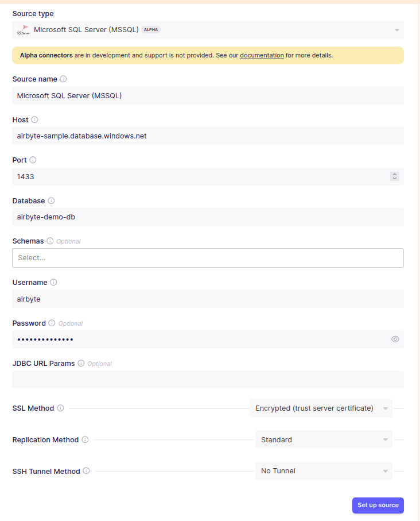Click the Microsoft SQL Server connector logo
Image resolution: width=420 pixels, height=521 pixels.
coord(23,29)
